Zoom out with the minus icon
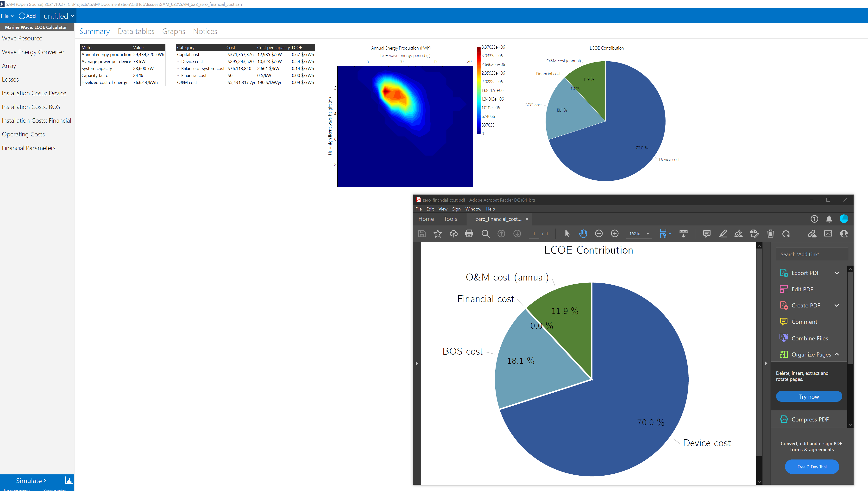868x491 pixels. 599,233
